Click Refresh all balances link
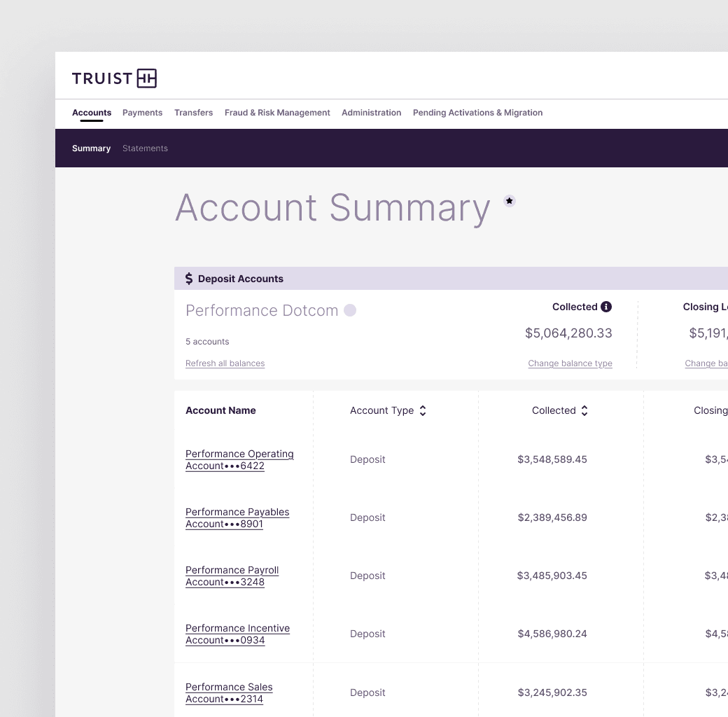 click(x=225, y=363)
